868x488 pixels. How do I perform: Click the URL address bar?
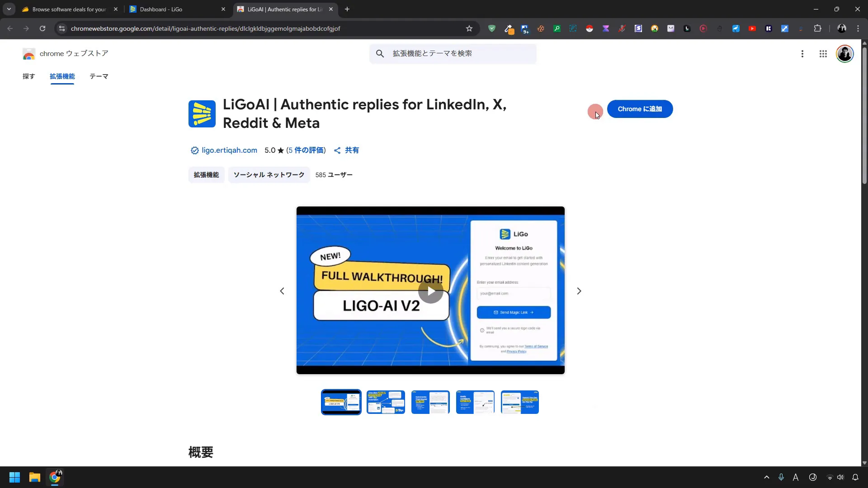(267, 28)
